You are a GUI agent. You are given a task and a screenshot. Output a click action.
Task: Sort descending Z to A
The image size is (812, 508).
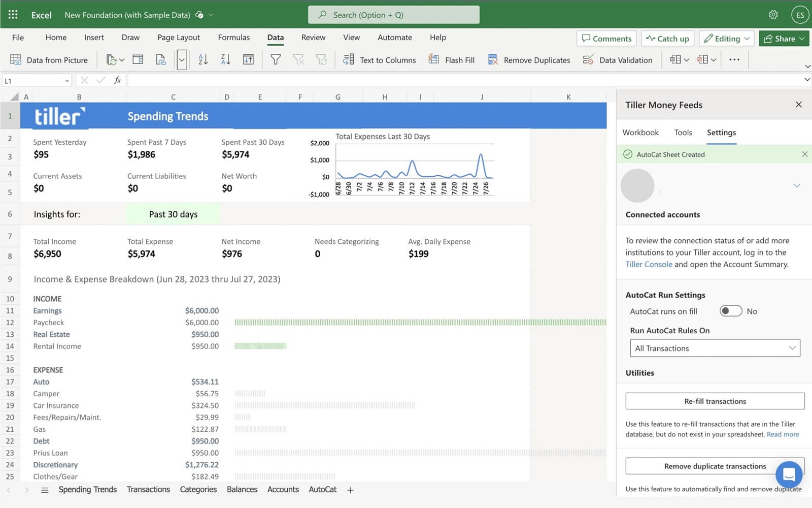tap(226, 59)
